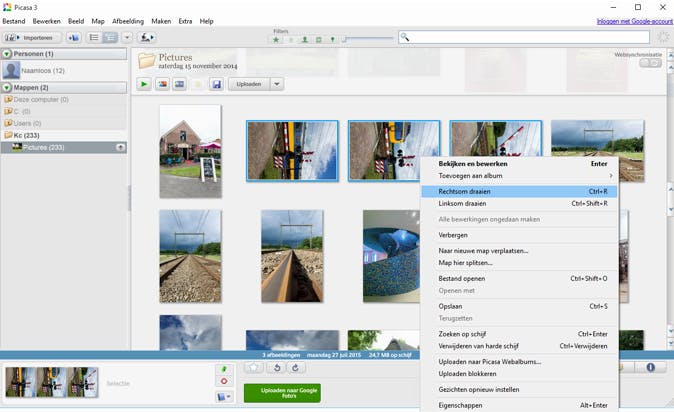Select Bestand openen in context menu

[x=519, y=278]
